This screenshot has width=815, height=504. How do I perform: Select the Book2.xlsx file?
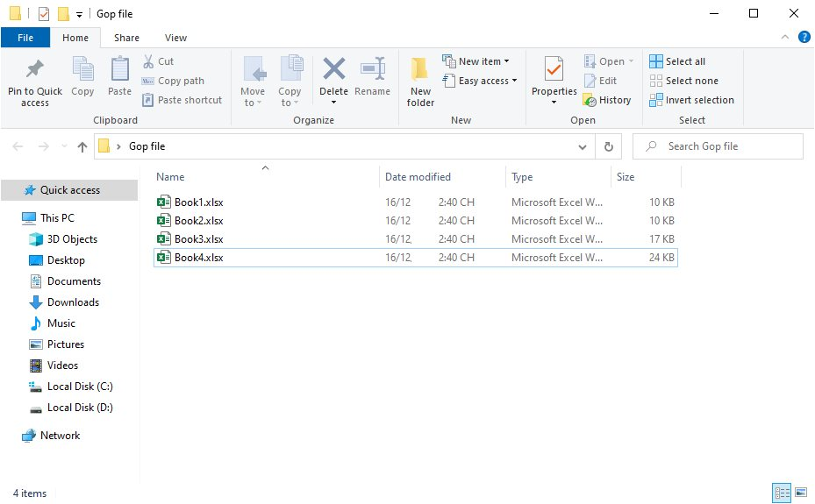[x=415, y=221]
